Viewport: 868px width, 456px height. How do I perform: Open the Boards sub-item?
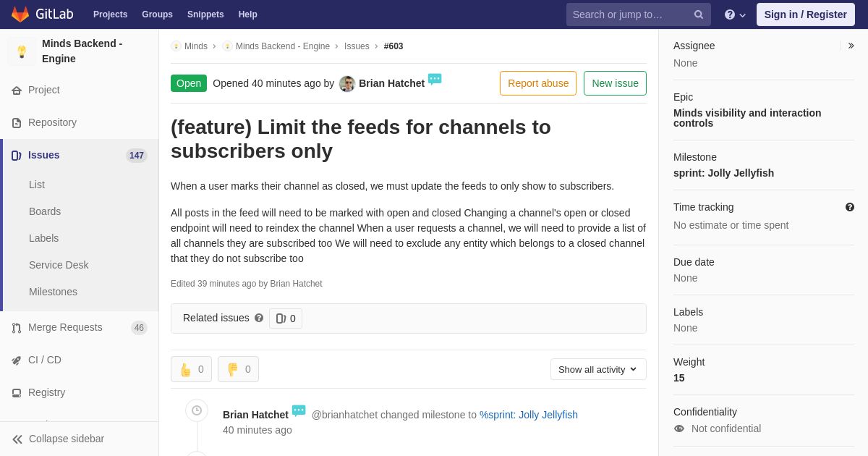click(45, 211)
